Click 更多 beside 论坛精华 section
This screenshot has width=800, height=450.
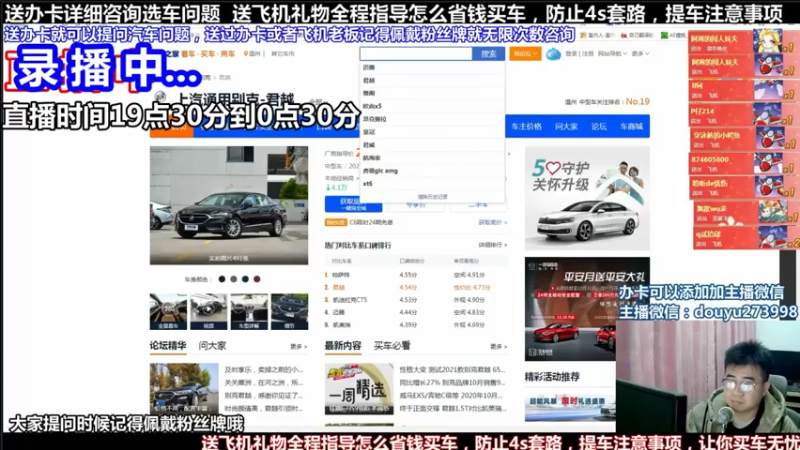click(298, 346)
